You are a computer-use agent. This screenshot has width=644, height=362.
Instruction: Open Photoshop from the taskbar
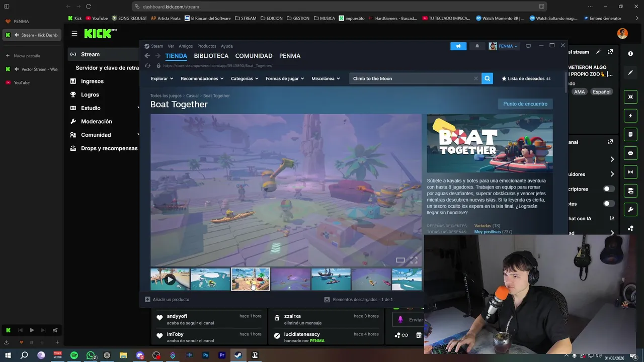[x=205, y=355]
